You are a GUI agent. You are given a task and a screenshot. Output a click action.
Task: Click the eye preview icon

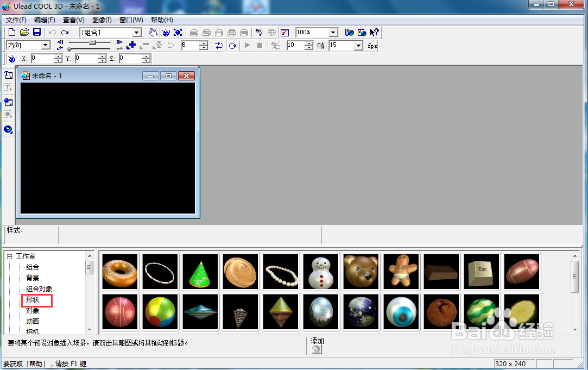(259, 33)
